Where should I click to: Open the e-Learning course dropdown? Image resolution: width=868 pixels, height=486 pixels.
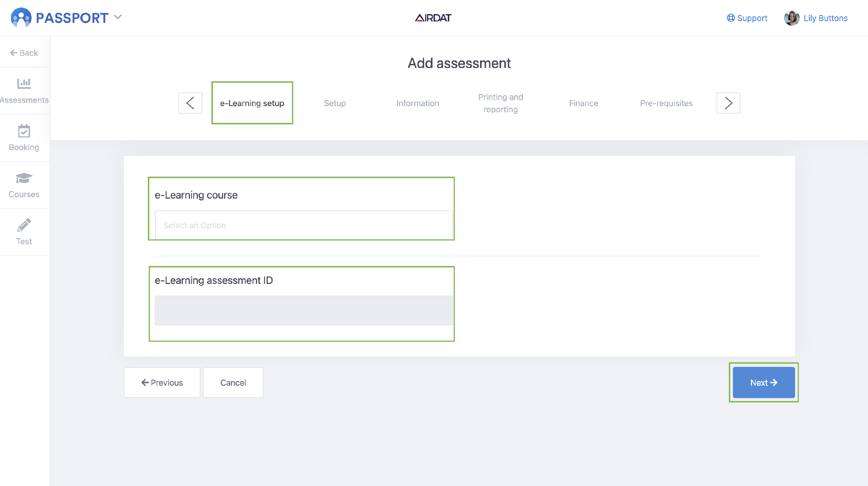[304, 225]
